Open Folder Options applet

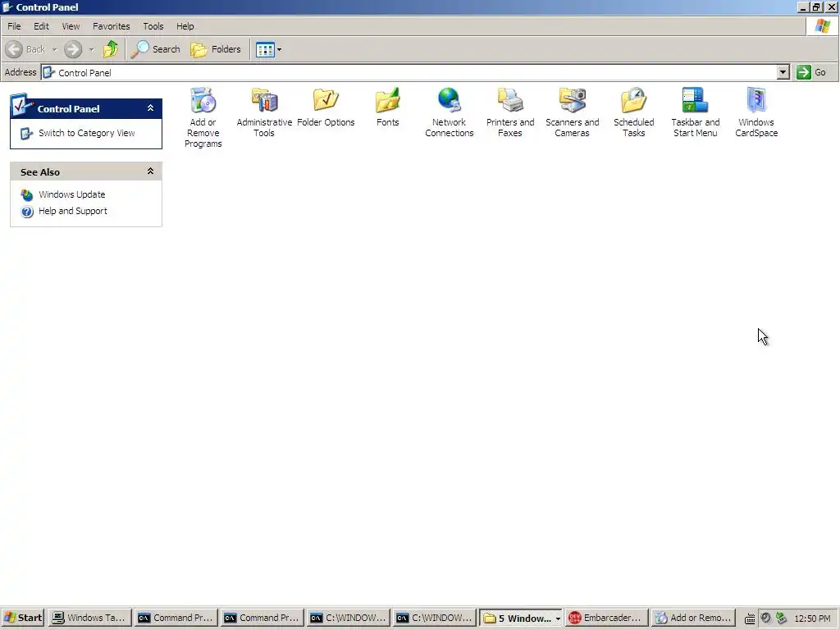(326, 107)
